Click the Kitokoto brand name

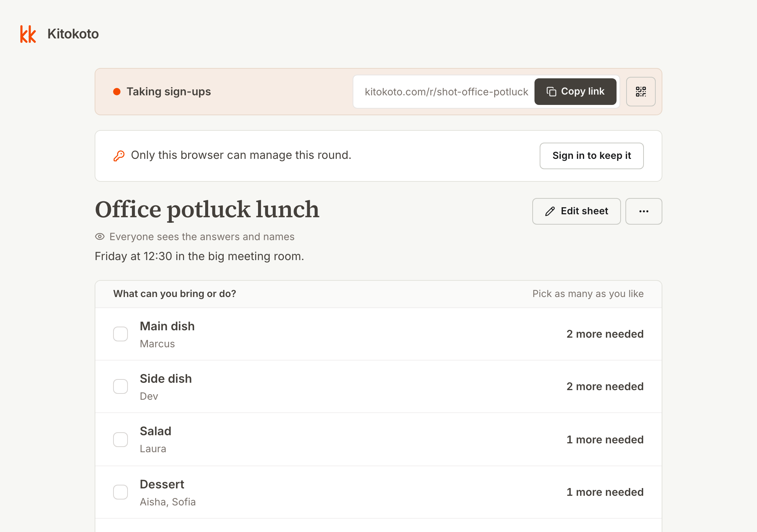click(x=73, y=34)
